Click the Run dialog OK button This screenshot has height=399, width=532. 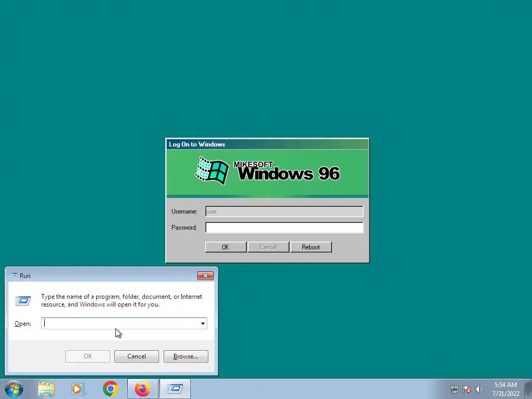pyautogui.click(x=87, y=356)
